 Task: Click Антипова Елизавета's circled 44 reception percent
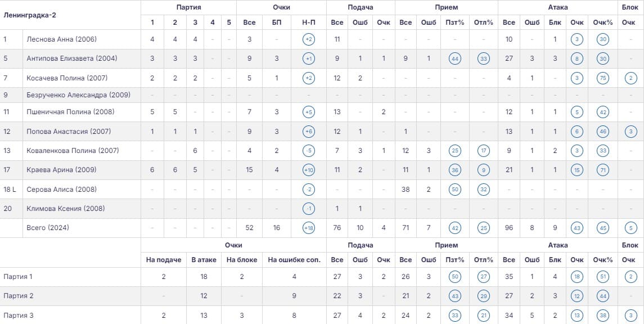click(454, 58)
